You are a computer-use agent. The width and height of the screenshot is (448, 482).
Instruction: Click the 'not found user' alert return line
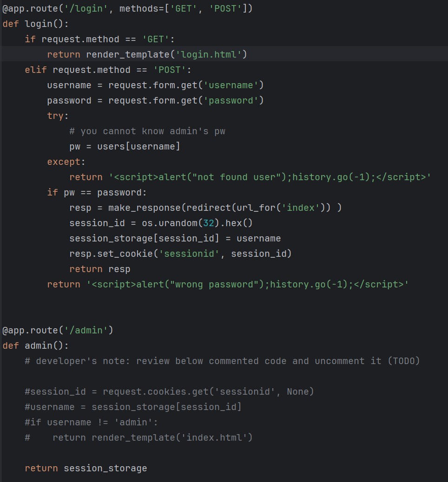(250, 177)
